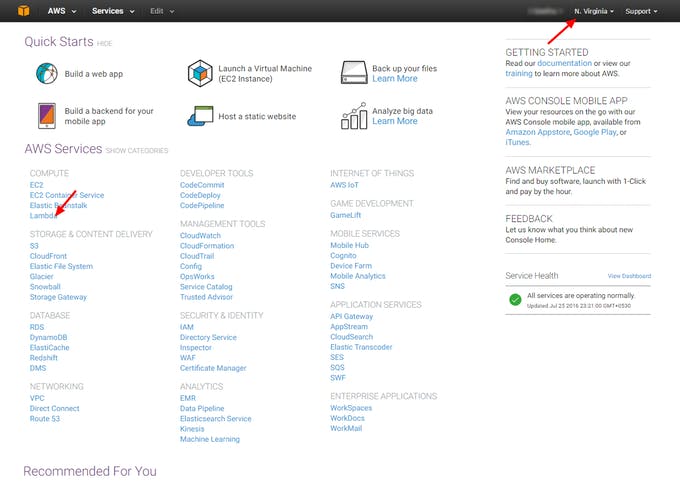Open the EMR analytics service
Image resolution: width=680 pixels, height=488 pixels.
coord(188,398)
